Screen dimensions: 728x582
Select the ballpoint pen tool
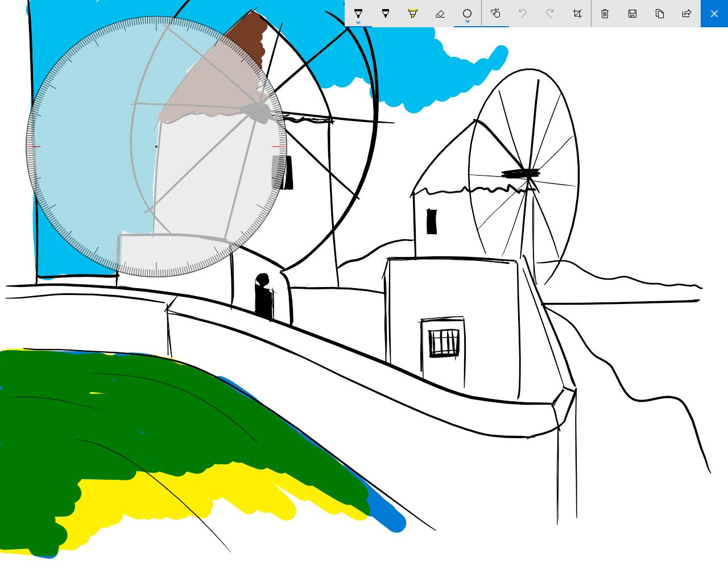tap(358, 13)
